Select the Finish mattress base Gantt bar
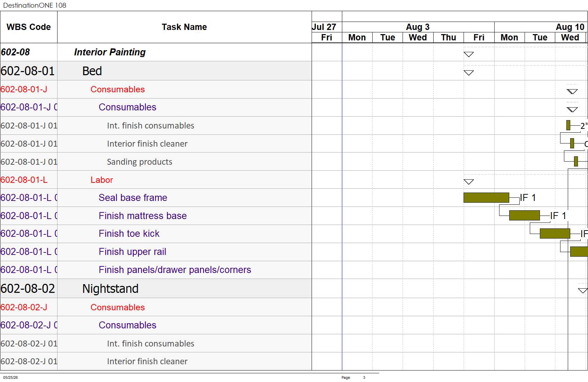This screenshot has height=382, width=588. (524, 216)
